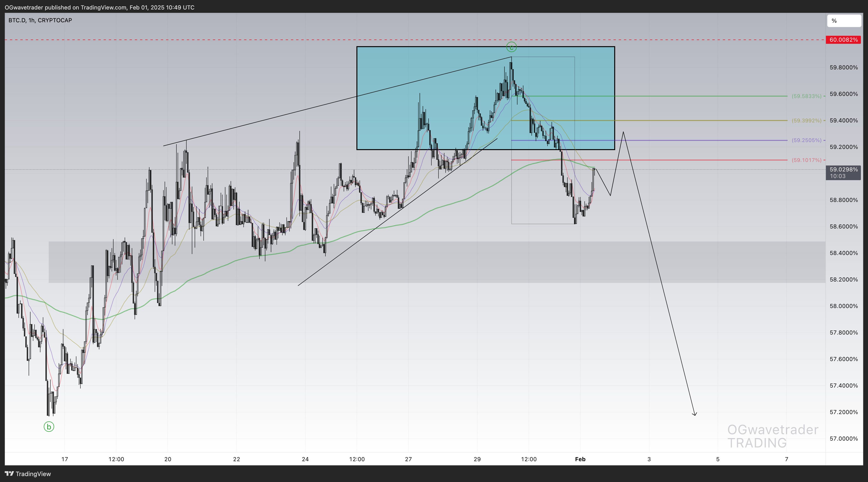The height and width of the screenshot is (482, 868).
Task: Click the 57.4000% price axis tick
Action: pos(844,386)
